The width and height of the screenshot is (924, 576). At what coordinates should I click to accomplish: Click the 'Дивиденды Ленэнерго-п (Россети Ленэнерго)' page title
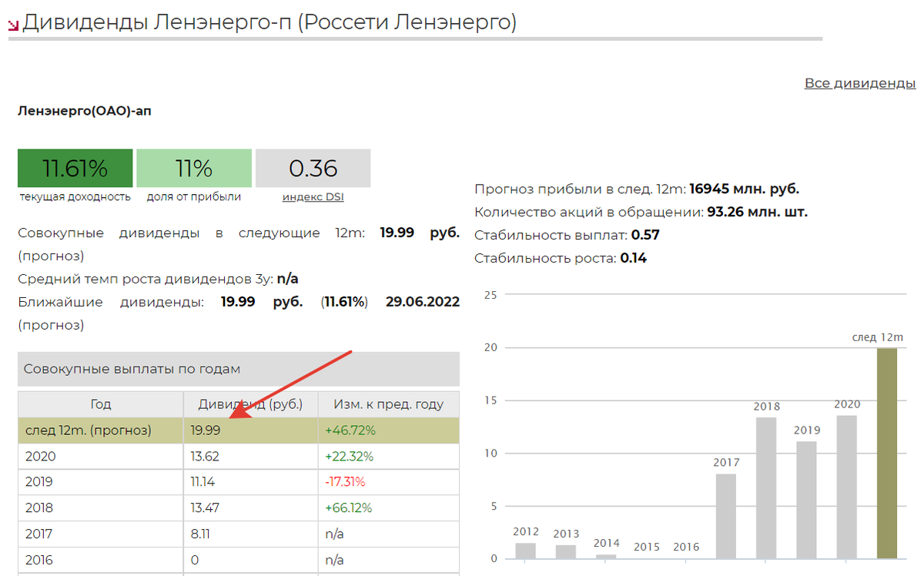pos(269,22)
